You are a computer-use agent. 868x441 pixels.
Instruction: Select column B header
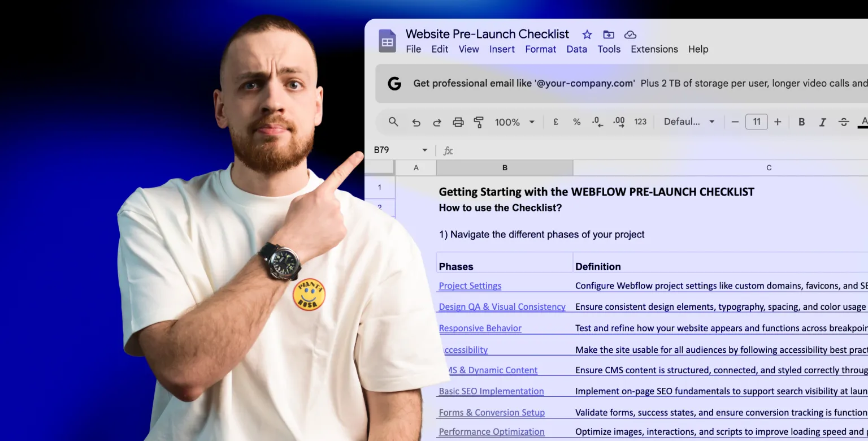pyautogui.click(x=505, y=167)
